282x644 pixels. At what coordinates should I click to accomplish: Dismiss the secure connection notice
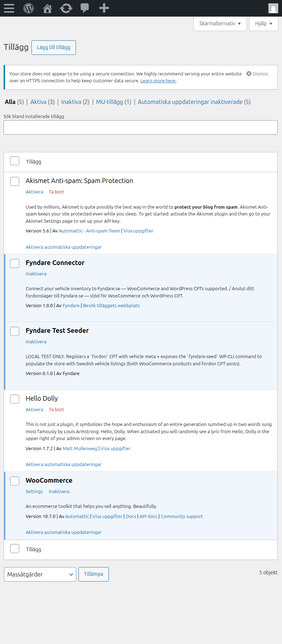257,74
